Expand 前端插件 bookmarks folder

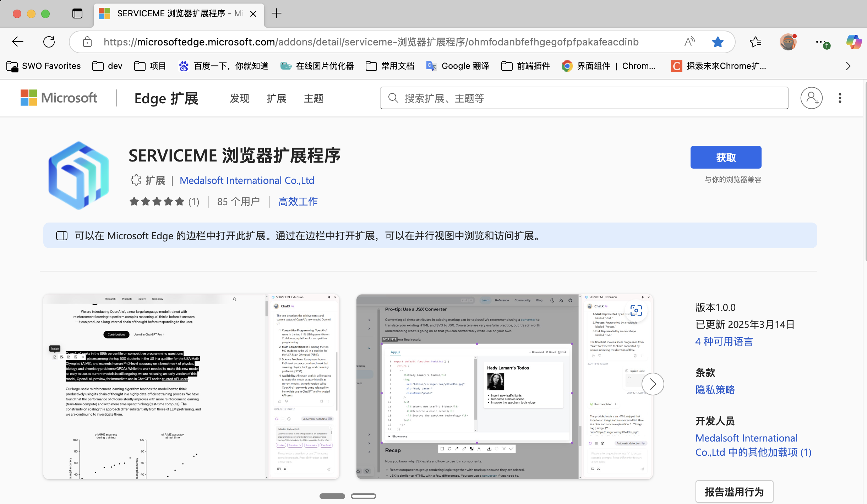pos(525,66)
